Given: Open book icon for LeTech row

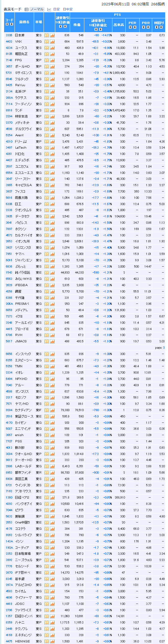Looking at the screenshot, I should click(47, 148).
